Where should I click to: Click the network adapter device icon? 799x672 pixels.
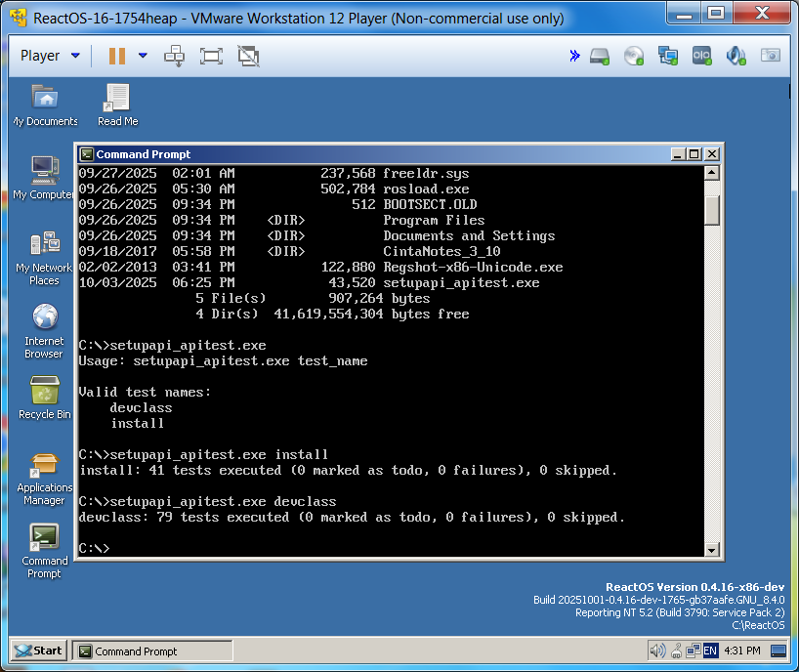[668, 56]
